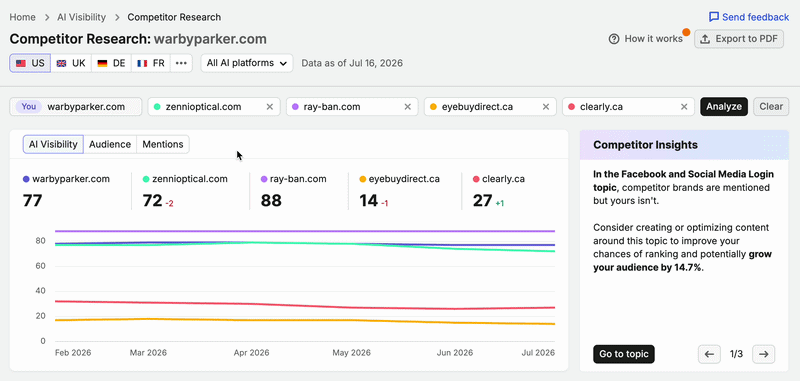Select the US country tab
Screen dimensions: 800x381
click(x=30, y=63)
